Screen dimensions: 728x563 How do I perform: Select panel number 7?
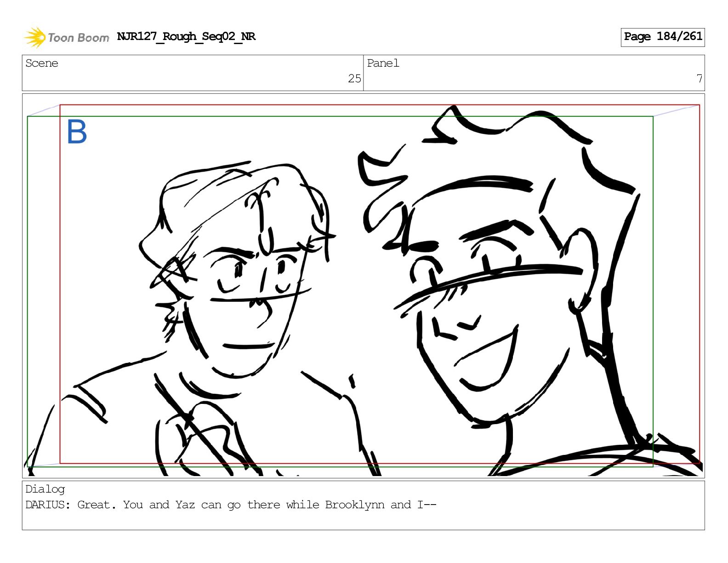[699, 79]
